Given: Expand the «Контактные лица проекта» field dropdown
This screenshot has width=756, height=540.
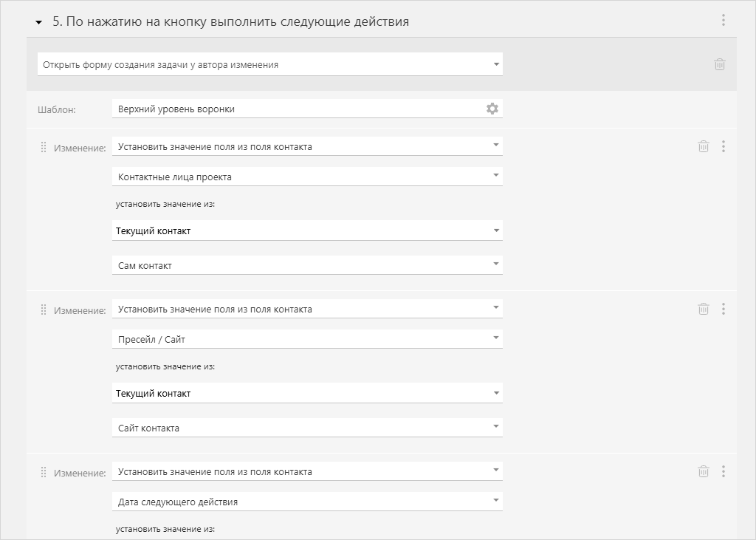Looking at the screenshot, I should click(306, 177).
